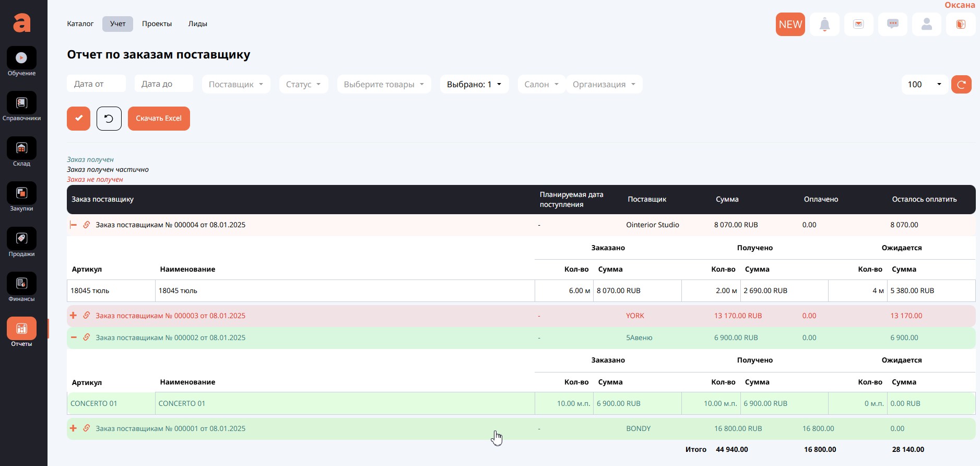Expand order № 000001 from BONDY

(x=73, y=428)
